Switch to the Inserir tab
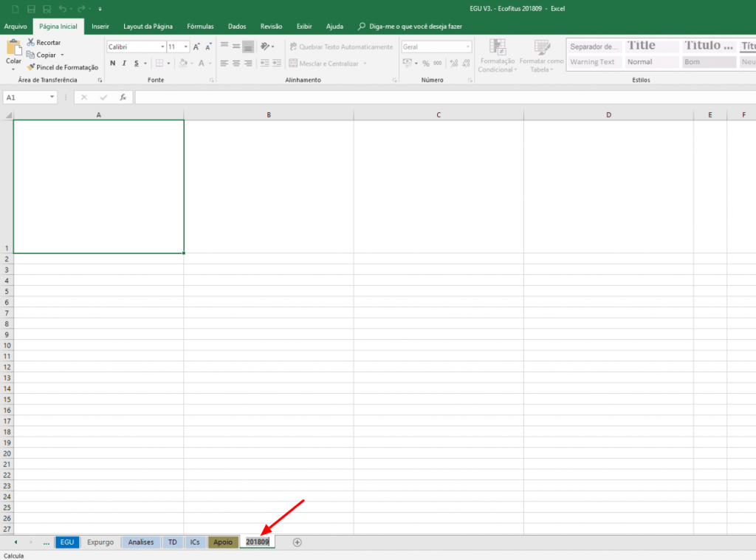 [100, 27]
